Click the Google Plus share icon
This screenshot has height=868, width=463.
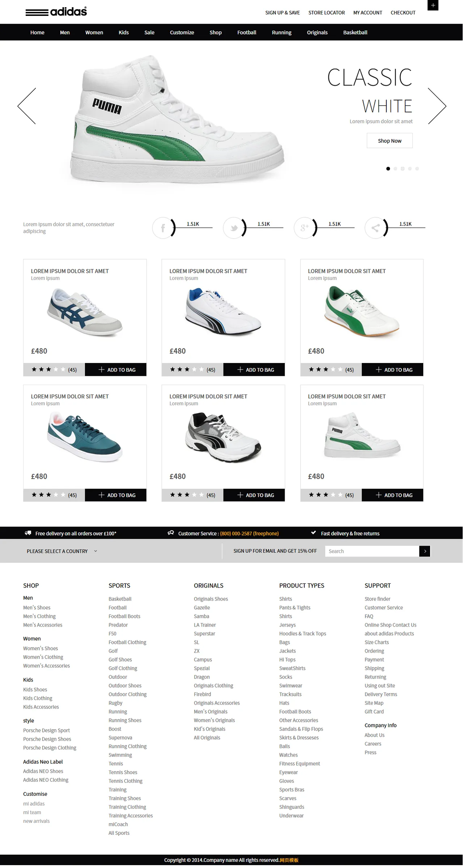coord(305,228)
